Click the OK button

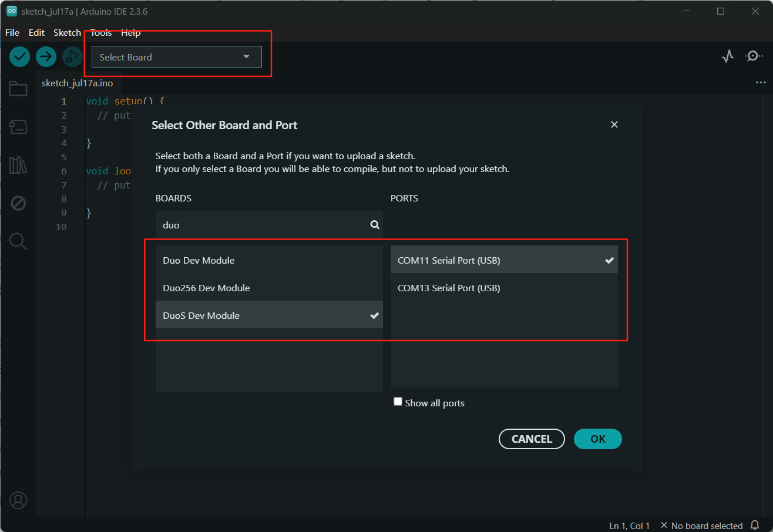click(598, 439)
